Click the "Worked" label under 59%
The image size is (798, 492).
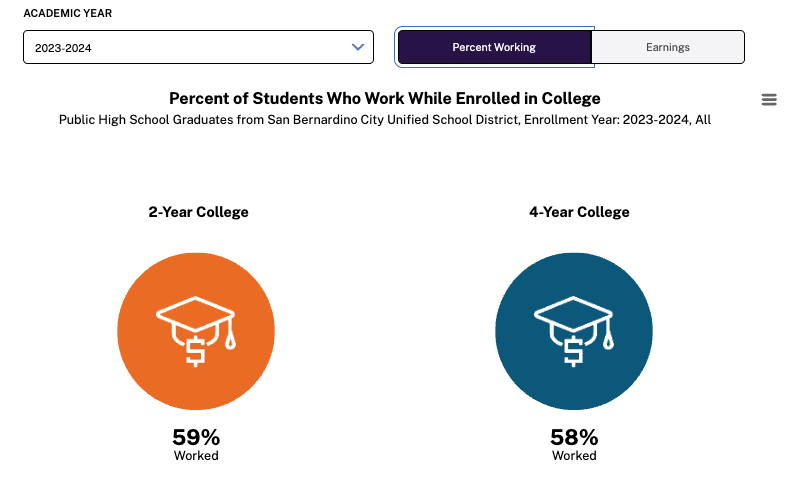(x=196, y=456)
